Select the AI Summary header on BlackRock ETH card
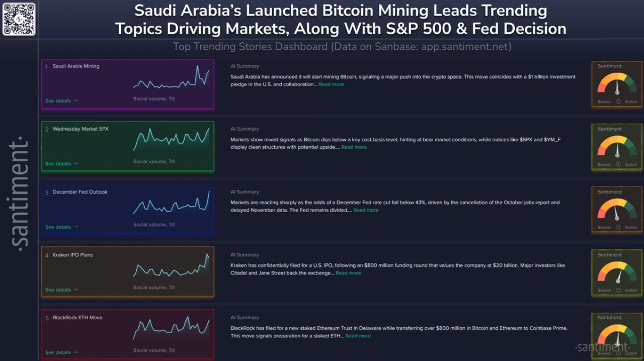This screenshot has width=644, height=361. 245,317
